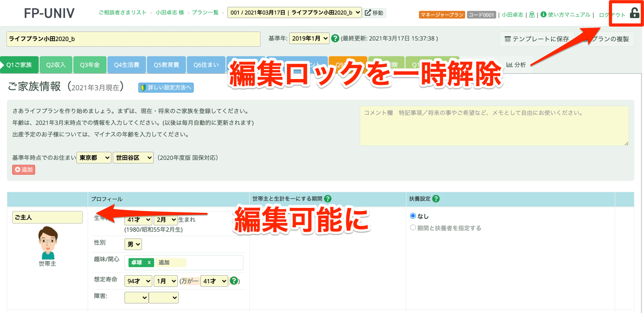Click inside the plan name input field
The height and width of the screenshot is (313, 644).
pos(132,39)
